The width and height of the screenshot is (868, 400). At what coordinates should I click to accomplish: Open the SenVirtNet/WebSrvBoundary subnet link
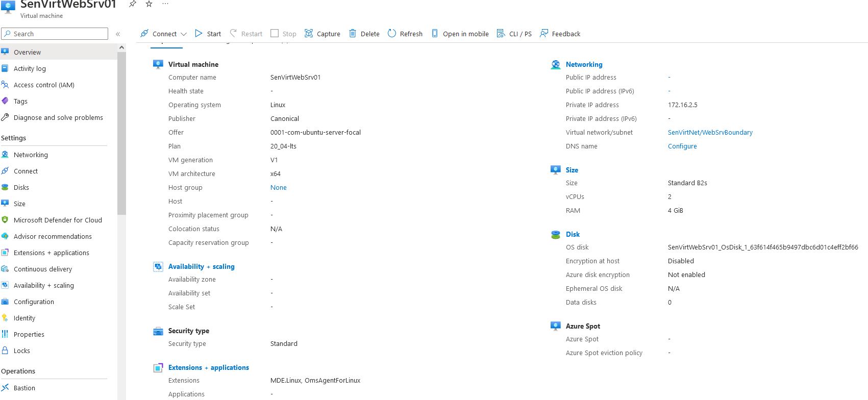(710, 132)
